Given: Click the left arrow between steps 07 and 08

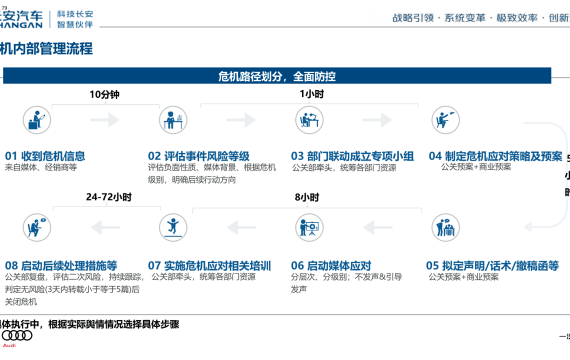Looking at the screenshot, I should click(x=105, y=228).
